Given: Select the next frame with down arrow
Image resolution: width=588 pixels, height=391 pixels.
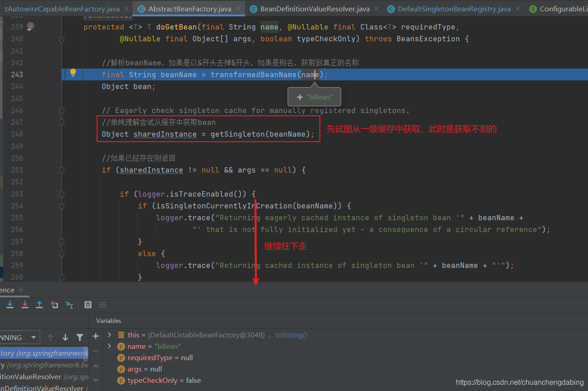Looking at the screenshot, I should point(65,337).
